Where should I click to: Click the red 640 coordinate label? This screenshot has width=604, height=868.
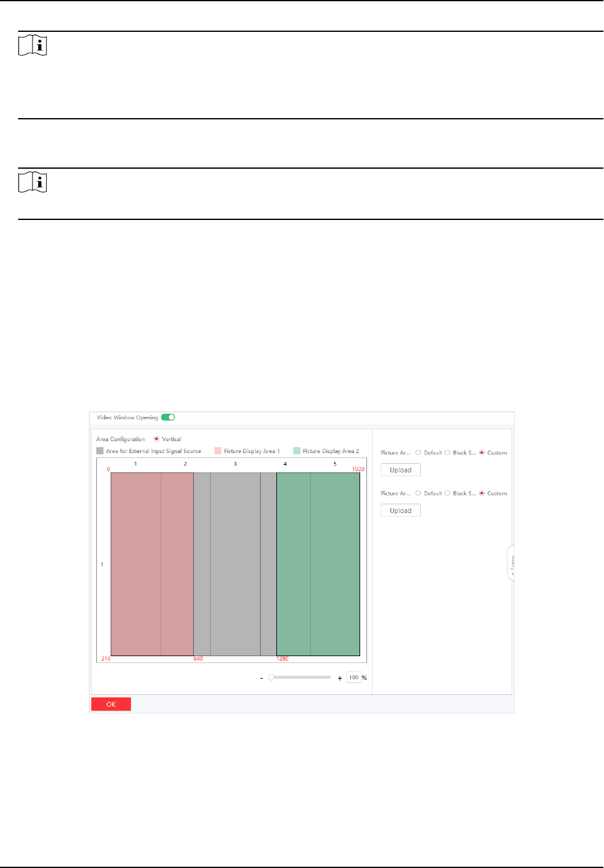click(x=198, y=659)
